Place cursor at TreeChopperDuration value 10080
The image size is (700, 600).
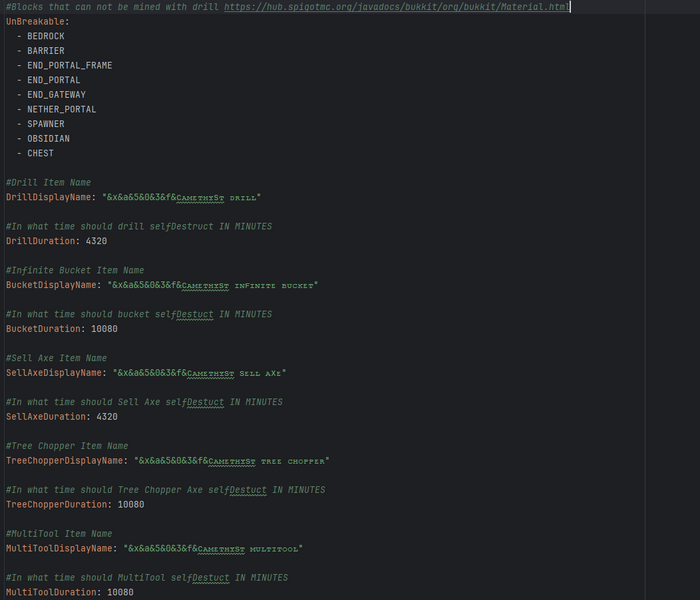point(131,504)
